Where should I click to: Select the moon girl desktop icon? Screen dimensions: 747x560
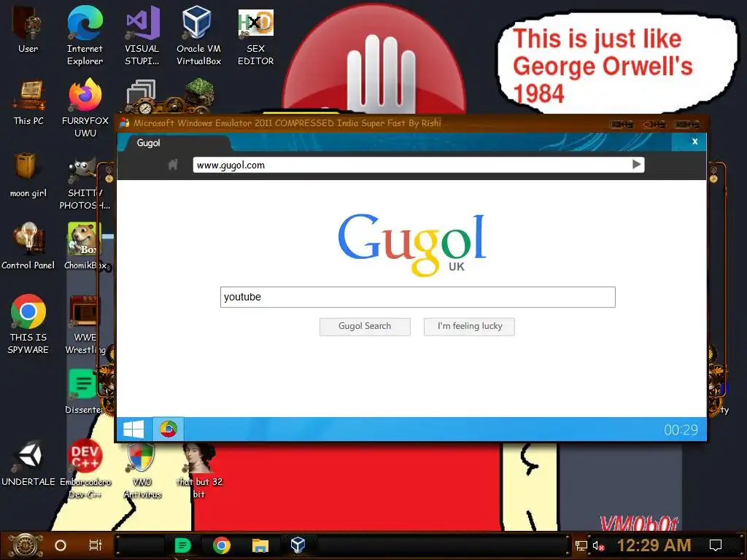tap(28, 174)
